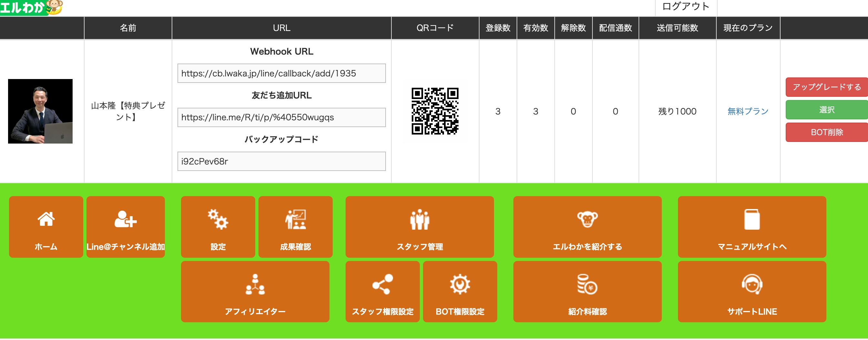Click the presentation icon for 成果確認

pyautogui.click(x=295, y=219)
